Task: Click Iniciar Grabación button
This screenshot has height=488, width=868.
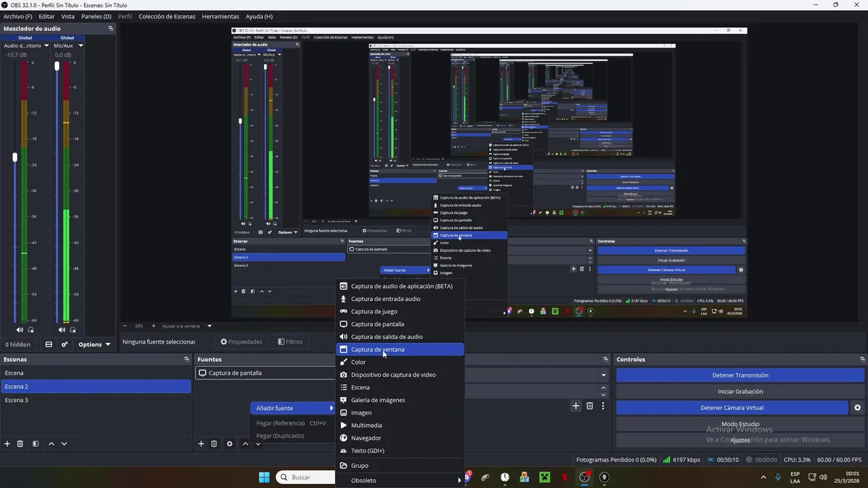Action: (x=740, y=392)
